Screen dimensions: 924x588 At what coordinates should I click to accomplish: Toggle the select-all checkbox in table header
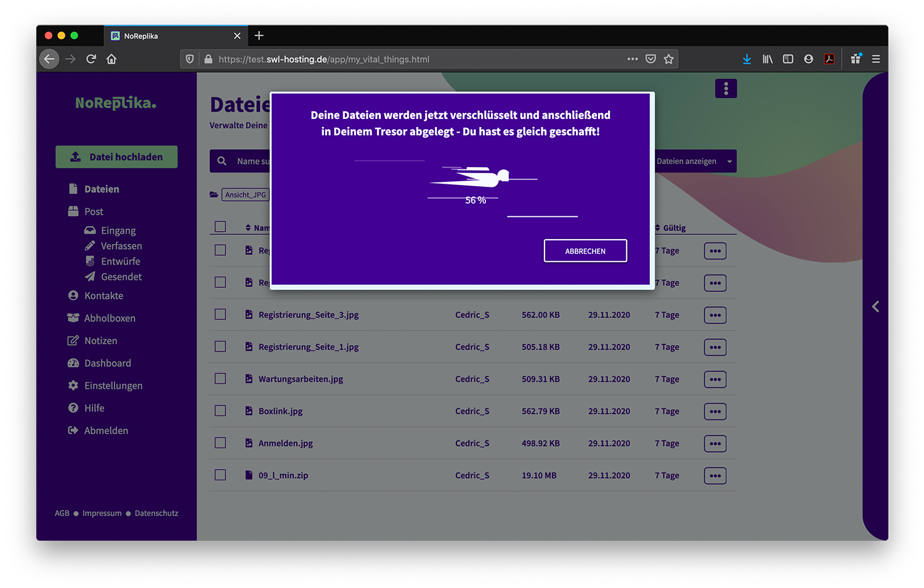tap(220, 227)
